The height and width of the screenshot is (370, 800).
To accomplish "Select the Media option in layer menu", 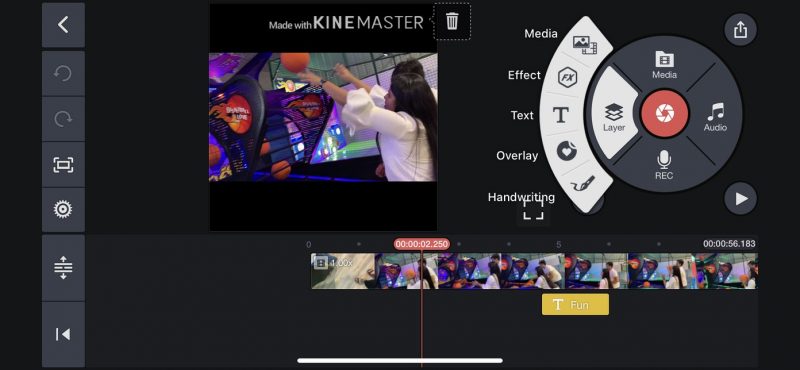I will pos(584,44).
